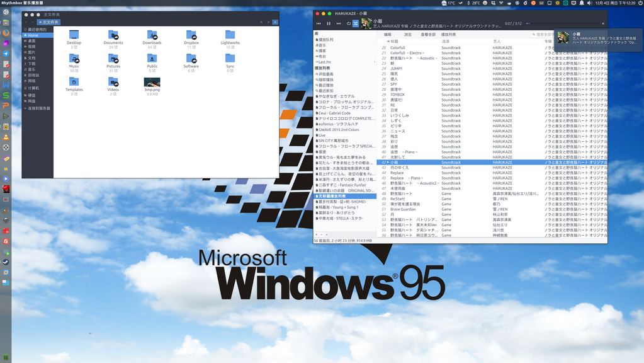644x363 pixels.
Task: Open the Downloads folder icon
Action: tap(152, 35)
